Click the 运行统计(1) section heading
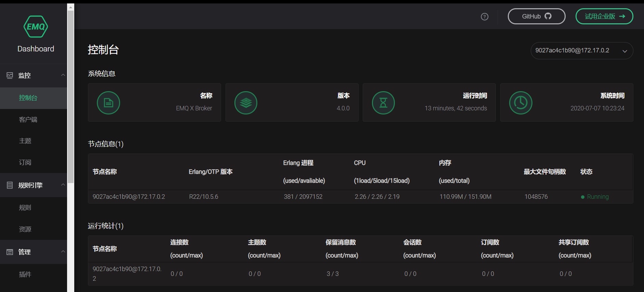The width and height of the screenshot is (644, 292). pos(106,226)
